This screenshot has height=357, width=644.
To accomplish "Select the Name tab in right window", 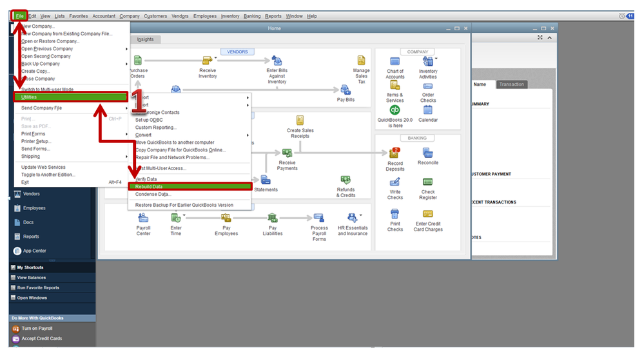I will (480, 84).
